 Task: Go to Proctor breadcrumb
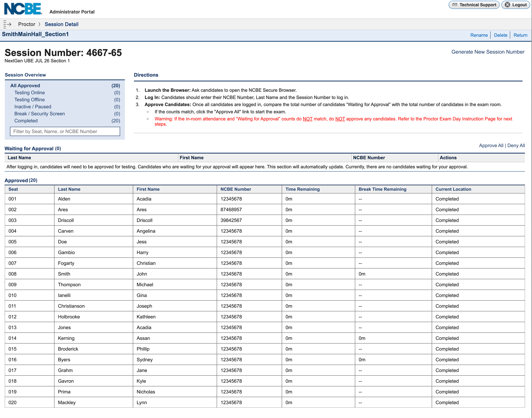click(x=27, y=24)
